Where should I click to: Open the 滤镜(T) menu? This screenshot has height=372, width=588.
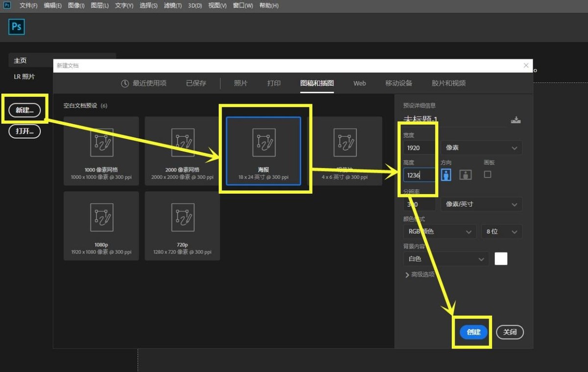pos(172,5)
